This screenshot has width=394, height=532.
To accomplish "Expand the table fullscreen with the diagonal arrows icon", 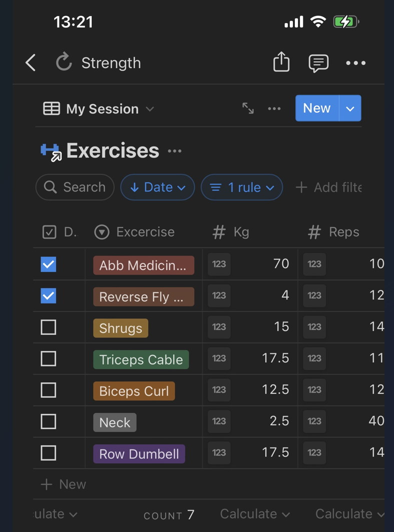I will pos(247,108).
